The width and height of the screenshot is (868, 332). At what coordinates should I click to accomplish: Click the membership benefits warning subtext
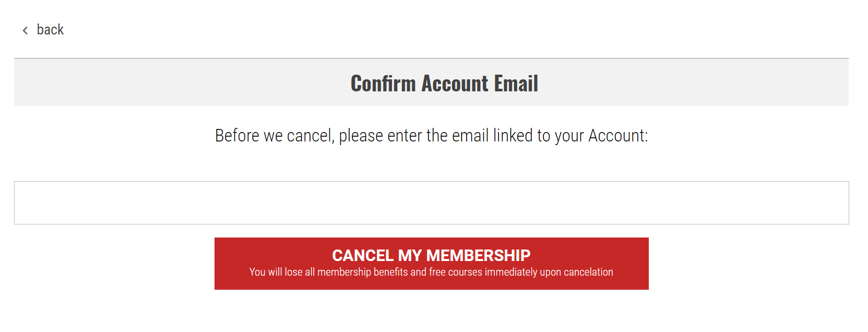point(431,272)
